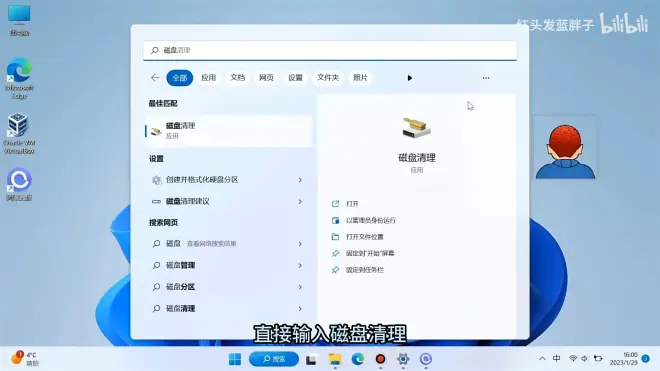The image size is (660, 371).
Task: Show hidden tray icons chevron
Action: [542, 359]
